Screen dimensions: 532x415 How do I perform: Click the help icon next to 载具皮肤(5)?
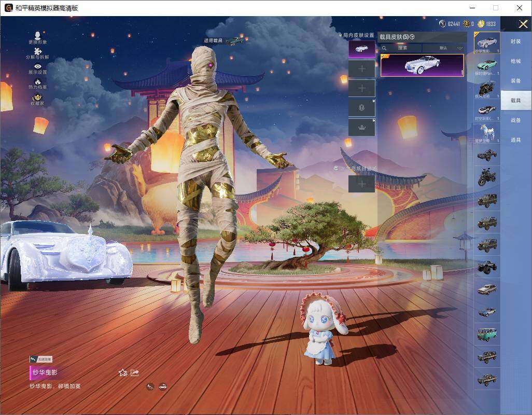click(x=412, y=37)
